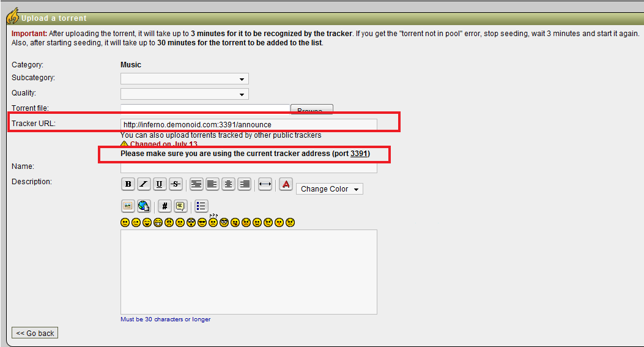Apply strikethrough formatting

click(176, 184)
